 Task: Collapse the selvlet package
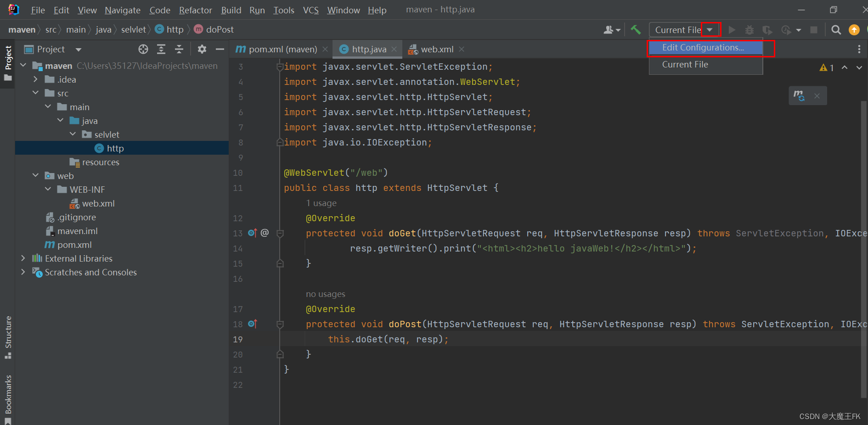(x=73, y=134)
